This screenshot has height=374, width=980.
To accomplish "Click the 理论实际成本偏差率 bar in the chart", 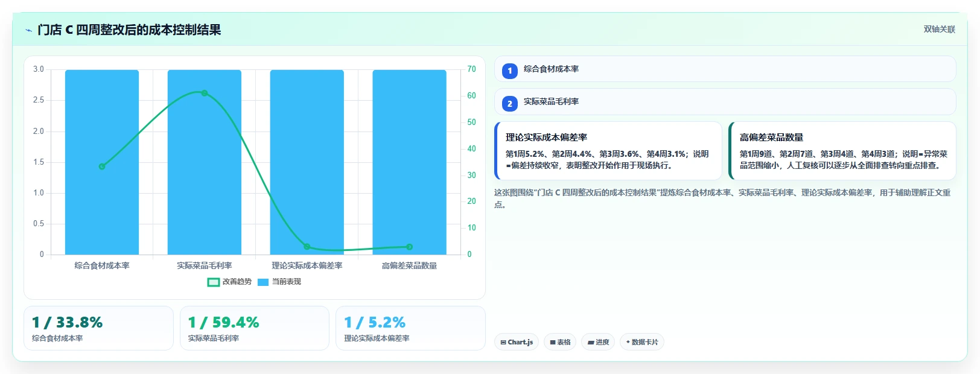I will pos(307,162).
